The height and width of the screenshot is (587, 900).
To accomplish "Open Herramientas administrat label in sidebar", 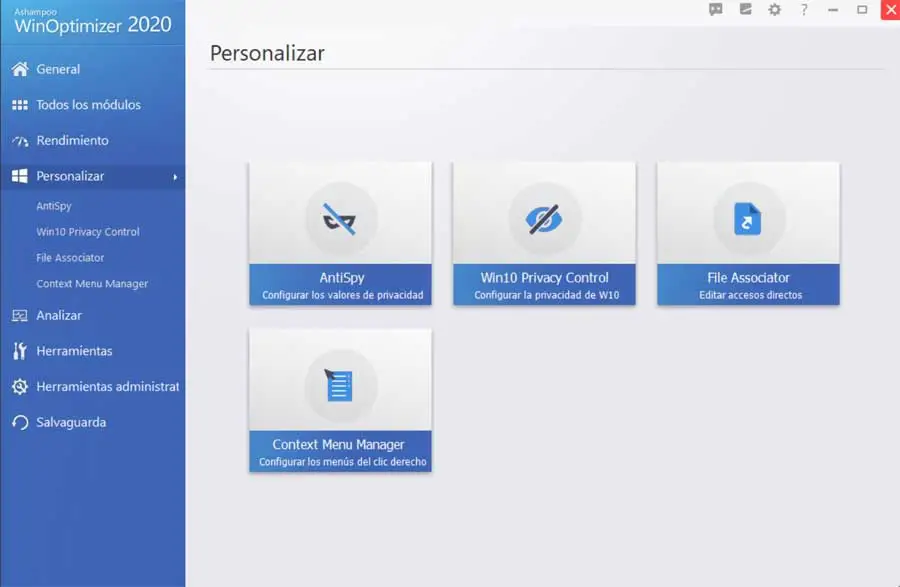I will click(108, 387).
